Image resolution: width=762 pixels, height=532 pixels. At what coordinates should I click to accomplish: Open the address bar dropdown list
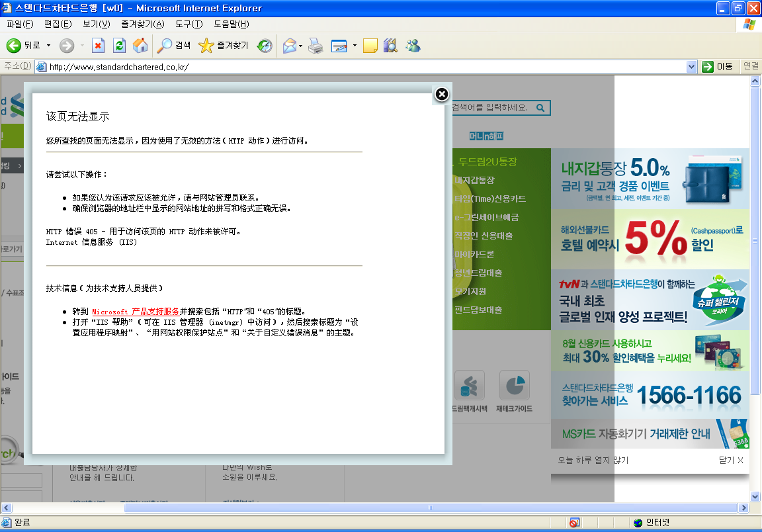(x=691, y=67)
